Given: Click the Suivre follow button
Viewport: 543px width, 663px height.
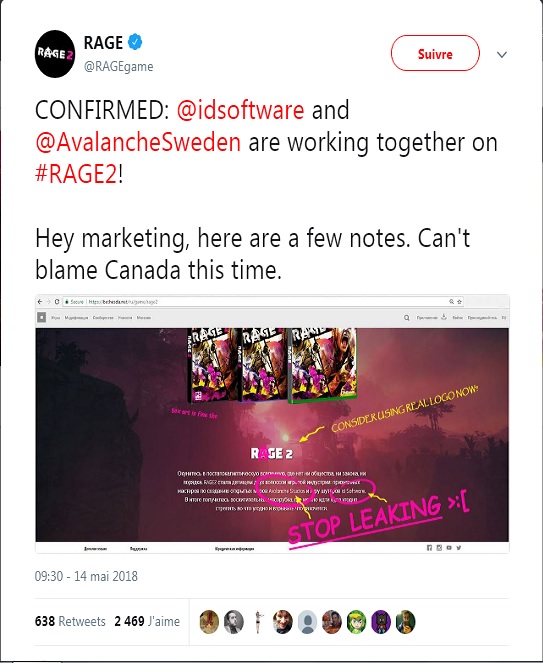Looking at the screenshot, I should pyautogui.click(x=435, y=53).
